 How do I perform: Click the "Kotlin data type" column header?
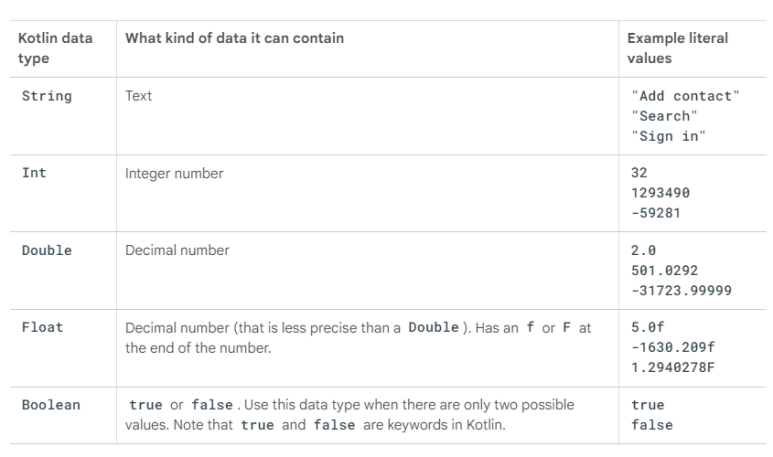coord(55,48)
